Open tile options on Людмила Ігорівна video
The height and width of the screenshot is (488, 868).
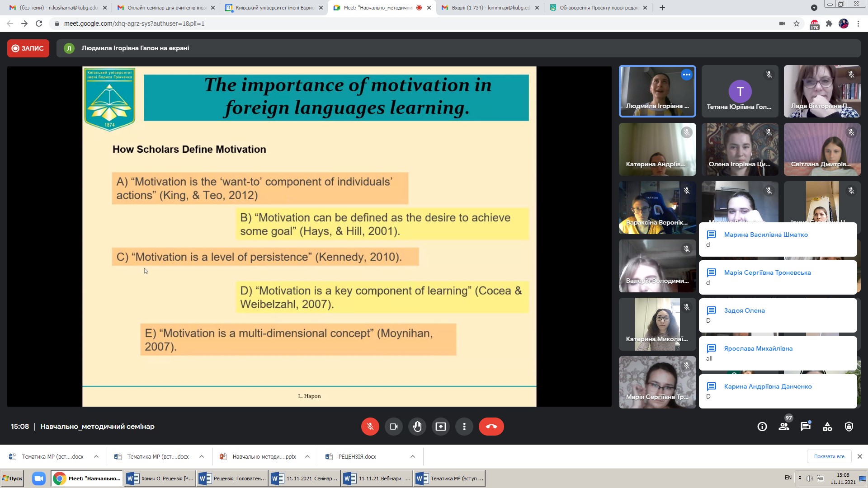686,75
